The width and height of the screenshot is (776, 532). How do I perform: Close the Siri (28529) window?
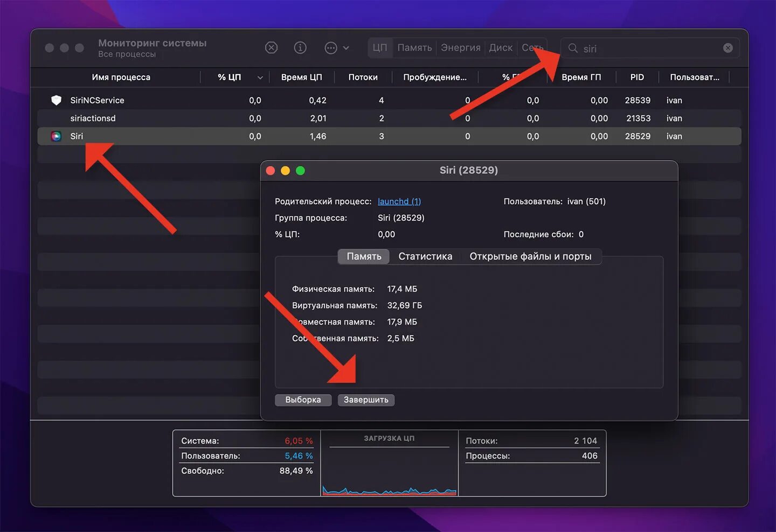coord(271,171)
